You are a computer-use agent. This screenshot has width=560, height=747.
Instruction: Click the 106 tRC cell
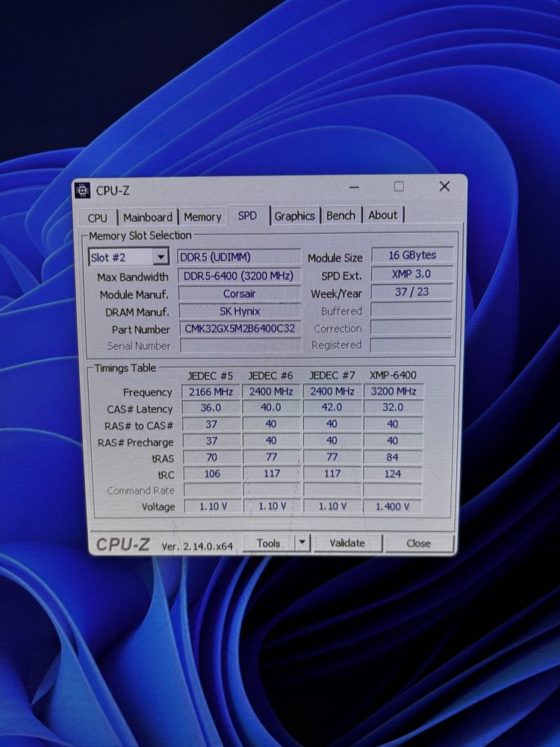point(212,474)
